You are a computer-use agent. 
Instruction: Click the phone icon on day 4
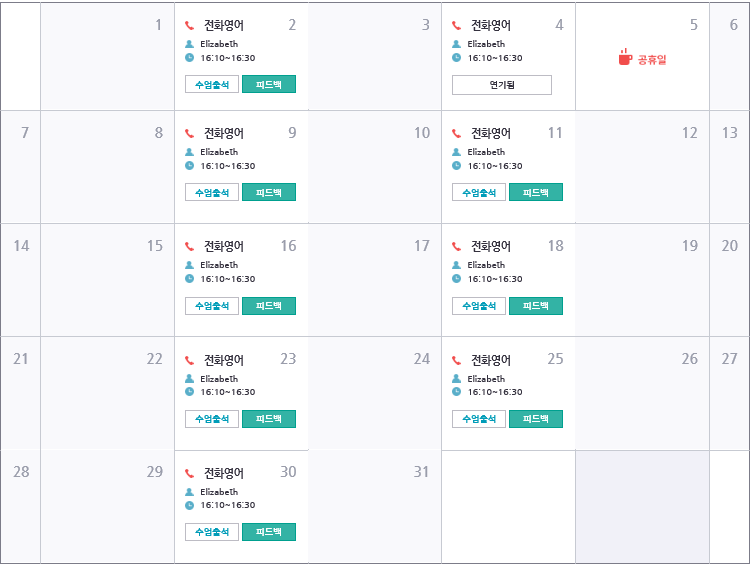tap(457, 26)
